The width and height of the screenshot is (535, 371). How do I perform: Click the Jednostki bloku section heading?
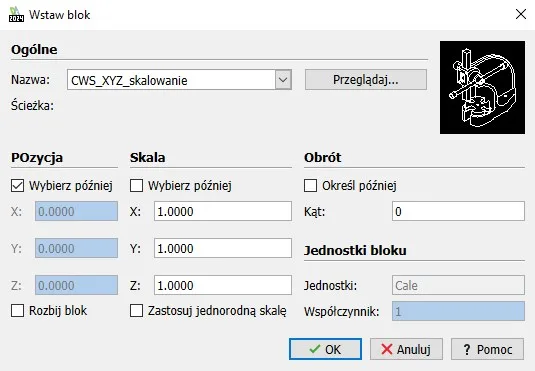click(x=355, y=251)
